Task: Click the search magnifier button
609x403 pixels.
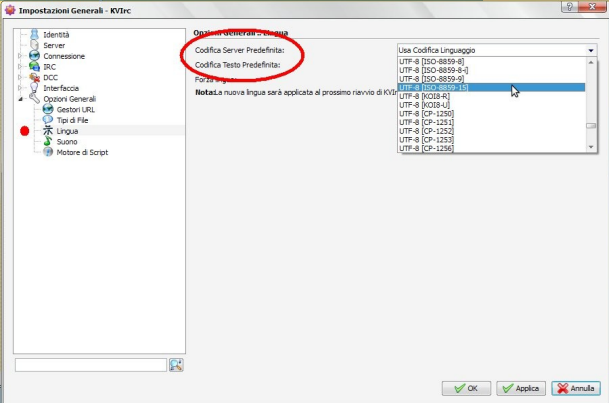Action: 176,365
